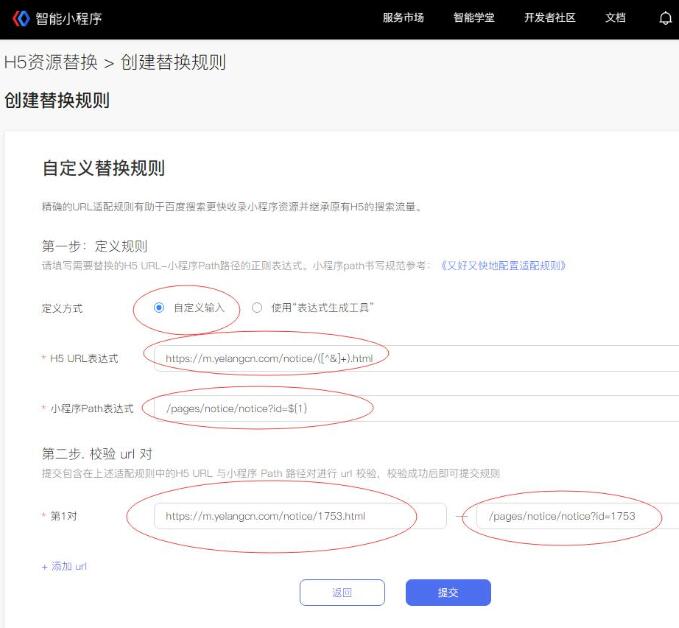This screenshot has width=679, height=628.
Task: Open the 《又好又快地配置适配规则》 reference link
Action: pos(503,265)
